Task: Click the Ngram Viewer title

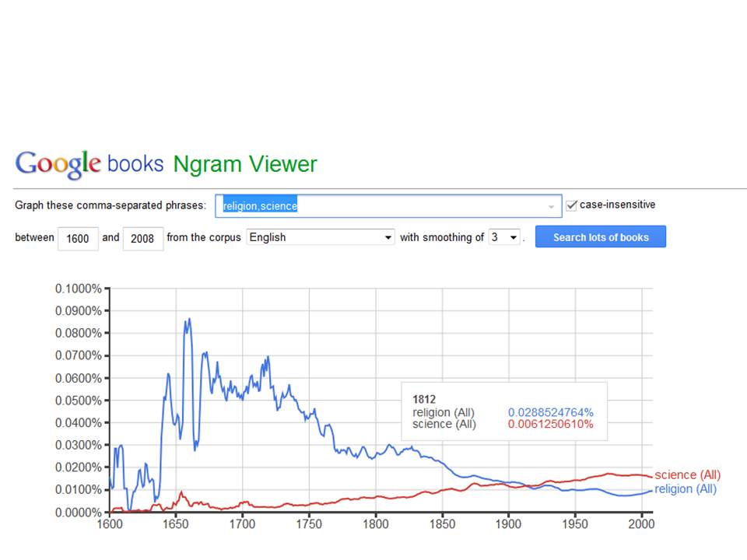Action: [x=245, y=164]
